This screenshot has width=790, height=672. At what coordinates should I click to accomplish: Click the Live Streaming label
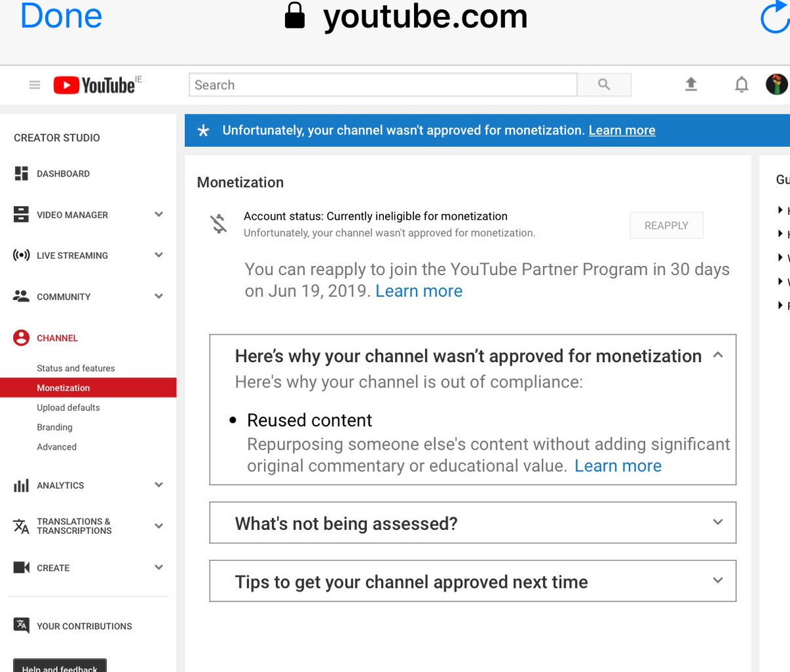click(72, 255)
